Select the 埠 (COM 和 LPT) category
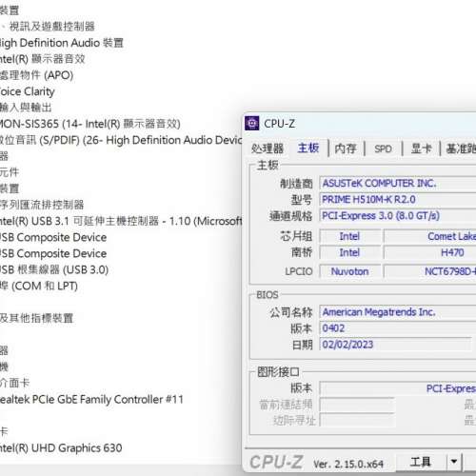The width and height of the screenshot is (476, 476). [x=39, y=286]
